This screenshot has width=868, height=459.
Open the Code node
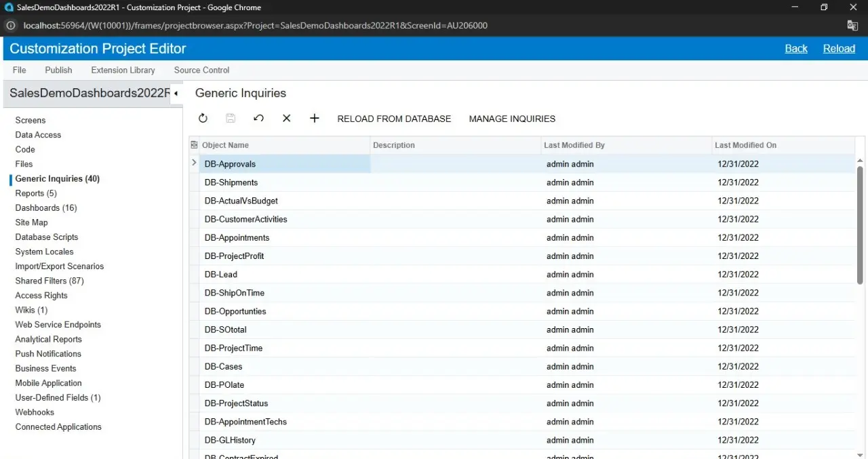click(25, 149)
